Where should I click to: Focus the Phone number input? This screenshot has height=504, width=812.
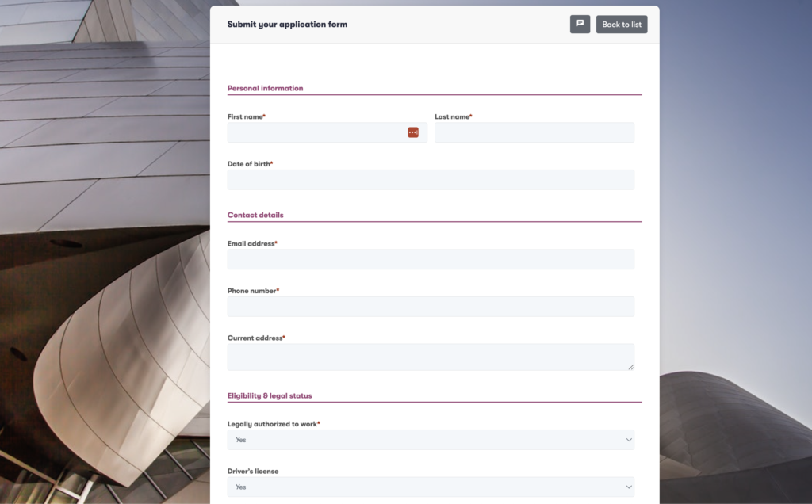click(x=431, y=306)
